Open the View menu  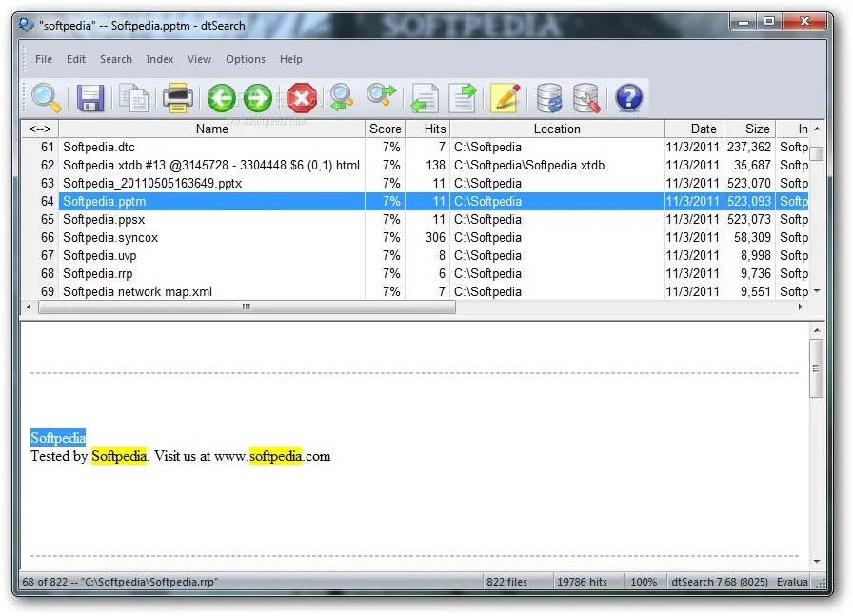point(199,59)
